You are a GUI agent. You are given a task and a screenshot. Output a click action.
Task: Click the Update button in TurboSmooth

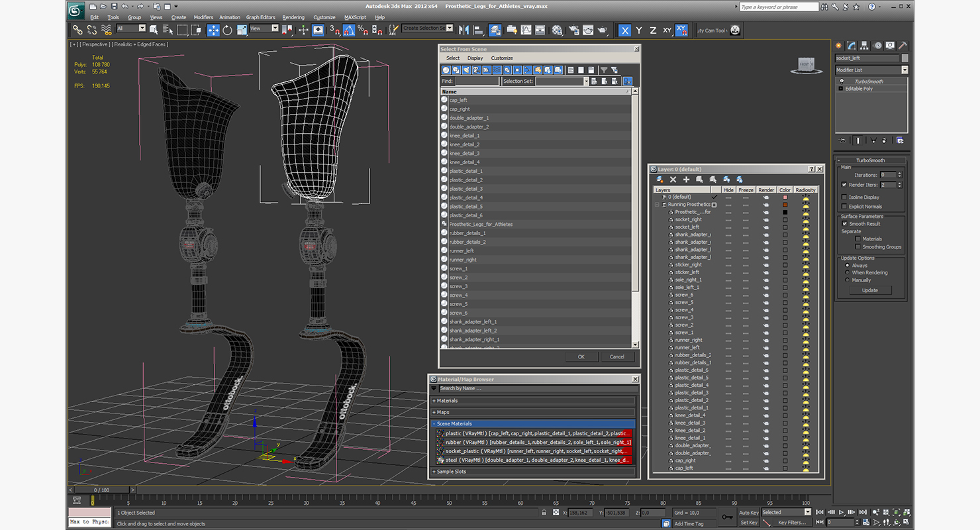tap(869, 290)
